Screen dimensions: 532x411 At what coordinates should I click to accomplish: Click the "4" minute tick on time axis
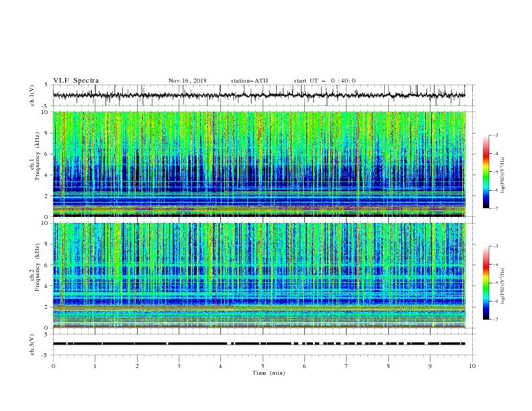(x=221, y=366)
